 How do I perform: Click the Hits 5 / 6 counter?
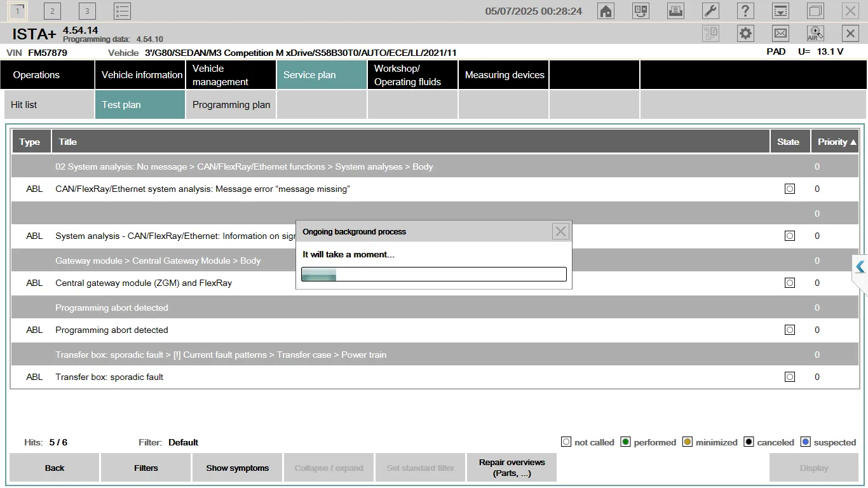(x=45, y=442)
